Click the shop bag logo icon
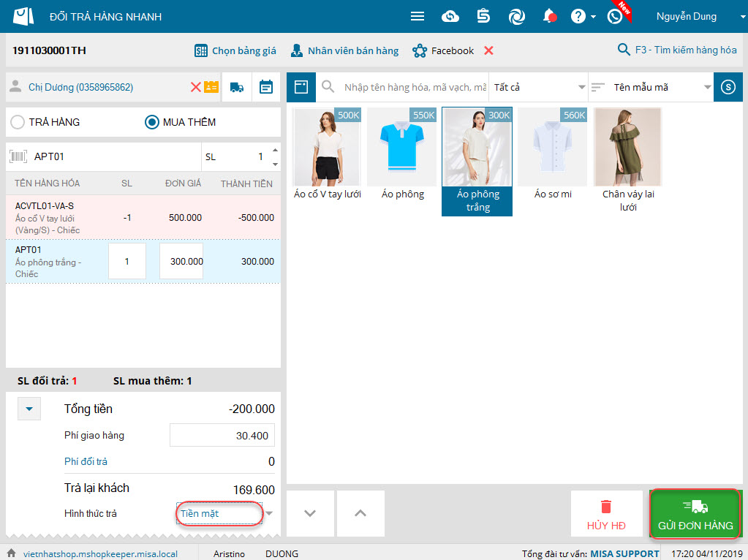 (23, 16)
